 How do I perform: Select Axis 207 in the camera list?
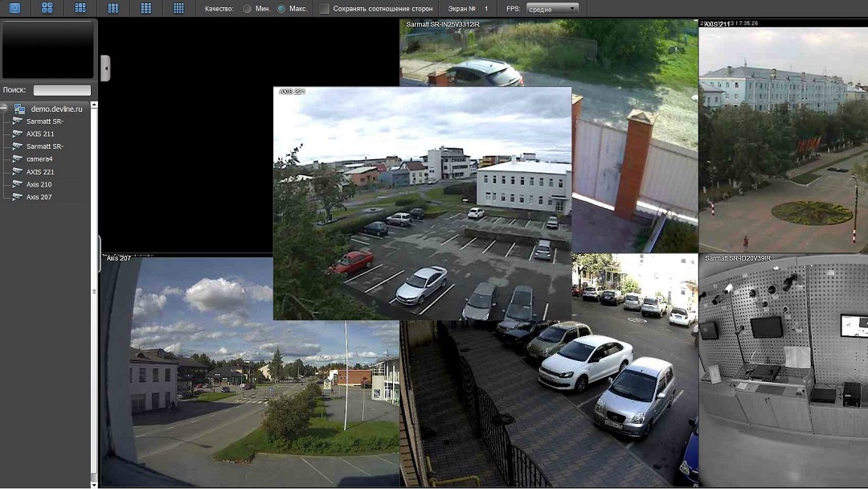tap(39, 197)
